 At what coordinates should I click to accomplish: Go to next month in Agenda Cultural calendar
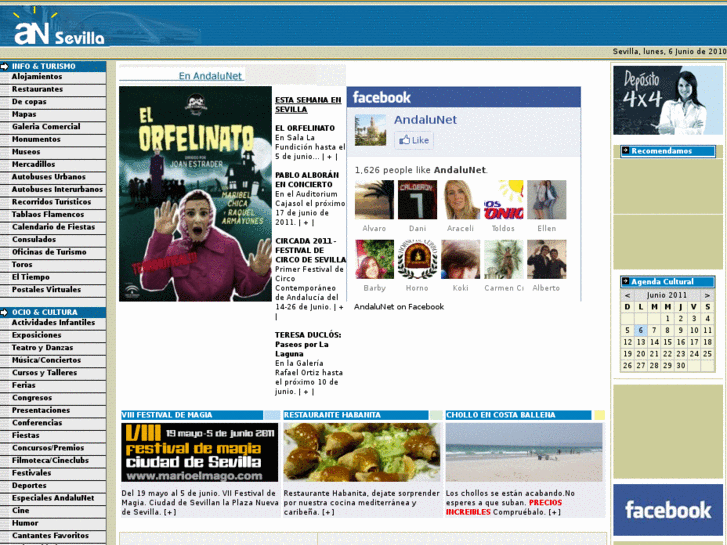pyautogui.click(x=707, y=295)
